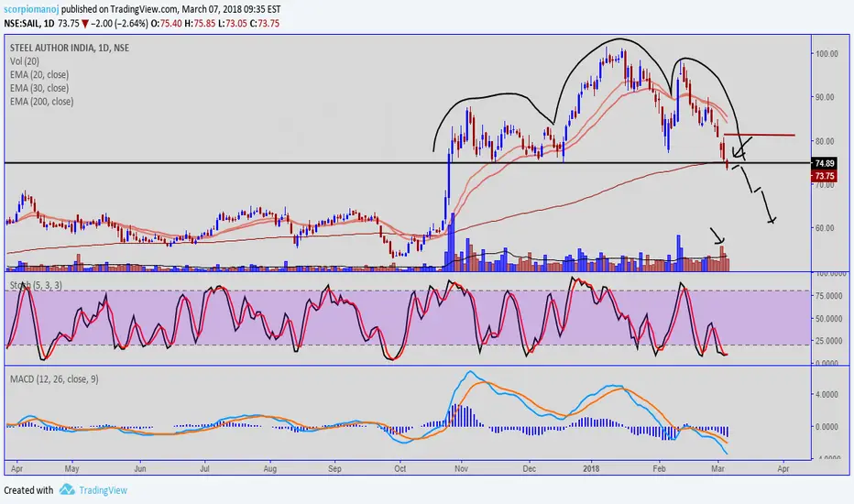Click the 100.00 price axis label

pyautogui.click(x=827, y=53)
